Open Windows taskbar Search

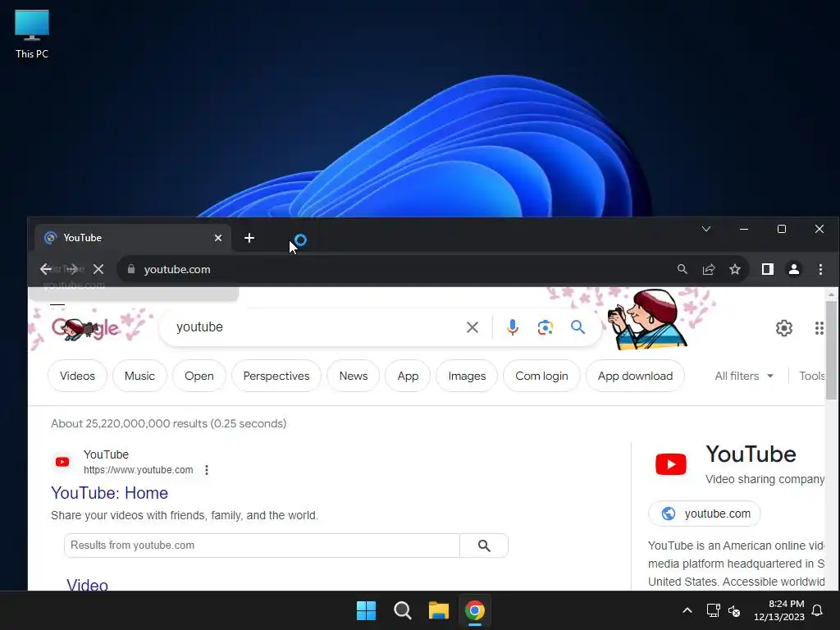(402, 610)
